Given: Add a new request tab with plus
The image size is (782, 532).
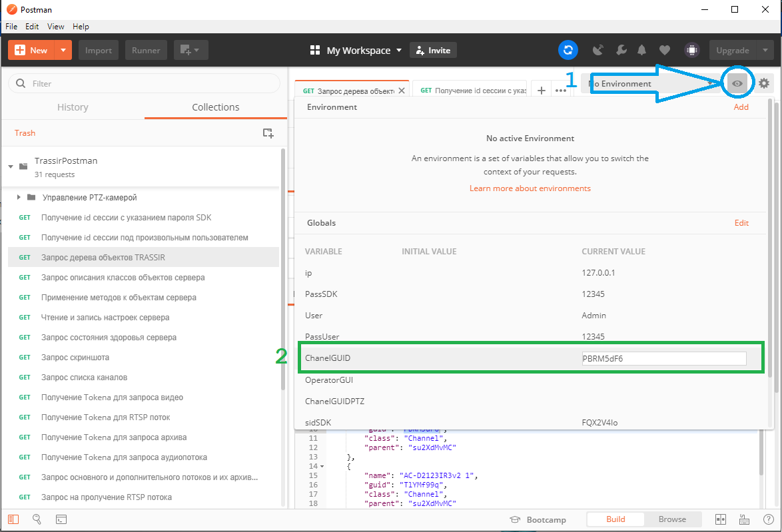Looking at the screenshot, I should click(541, 91).
